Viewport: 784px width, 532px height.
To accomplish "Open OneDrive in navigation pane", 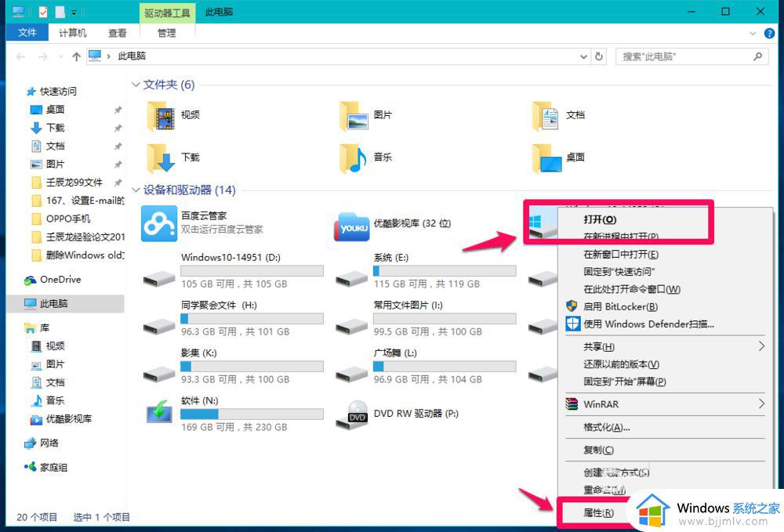I will point(60,280).
